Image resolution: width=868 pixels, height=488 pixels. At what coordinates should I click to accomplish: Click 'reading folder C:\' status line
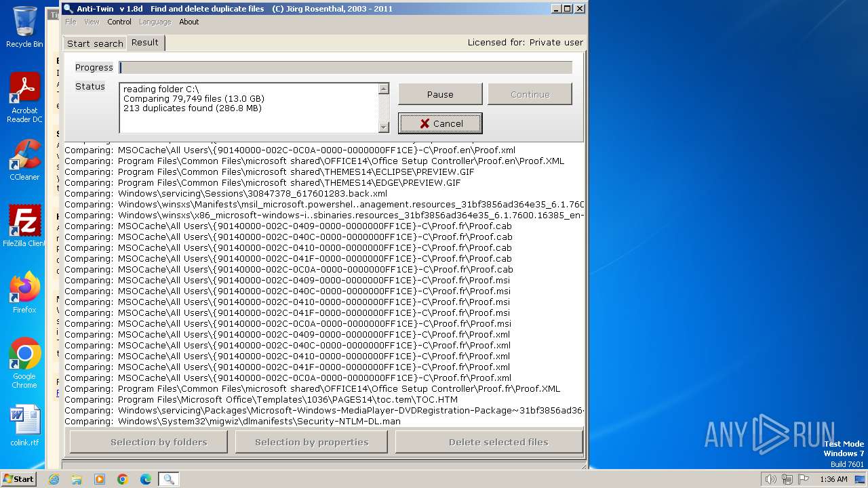click(x=161, y=89)
